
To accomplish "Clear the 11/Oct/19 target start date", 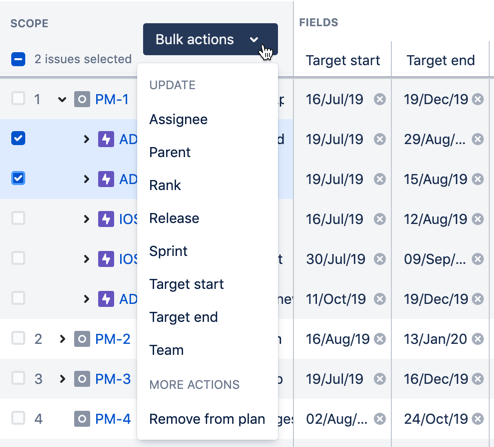I will [380, 299].
